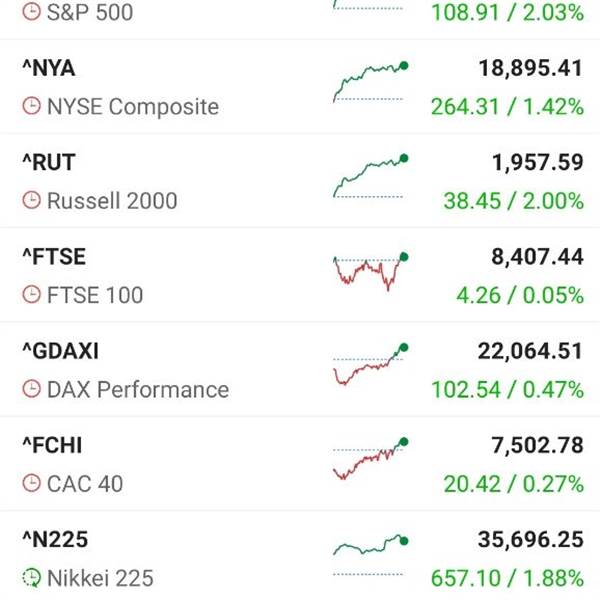Toggle the 4.26 / 0.05% FTSE change
Viewport: 600px width, 600px height.
[520, 295]
